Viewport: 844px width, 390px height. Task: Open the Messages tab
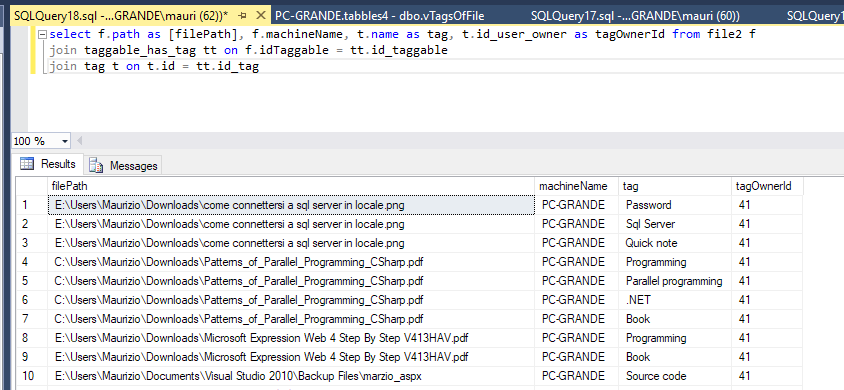124,165
